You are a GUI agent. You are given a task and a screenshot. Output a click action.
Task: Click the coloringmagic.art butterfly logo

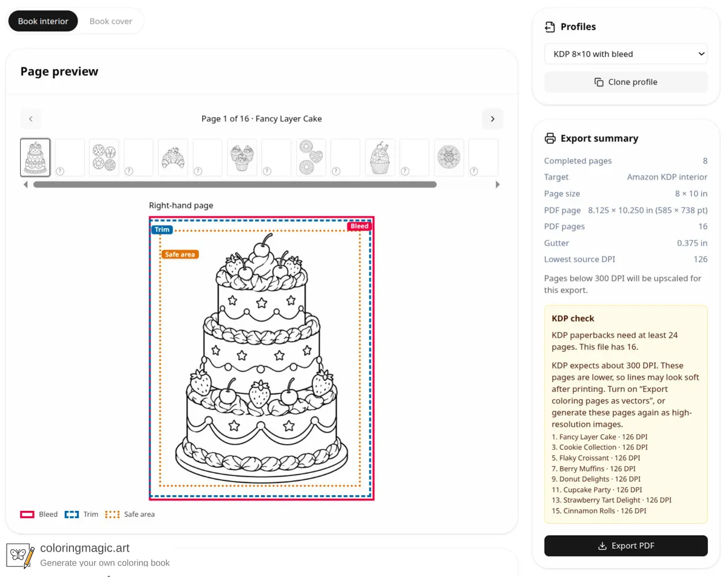click(x=20, y=555)
